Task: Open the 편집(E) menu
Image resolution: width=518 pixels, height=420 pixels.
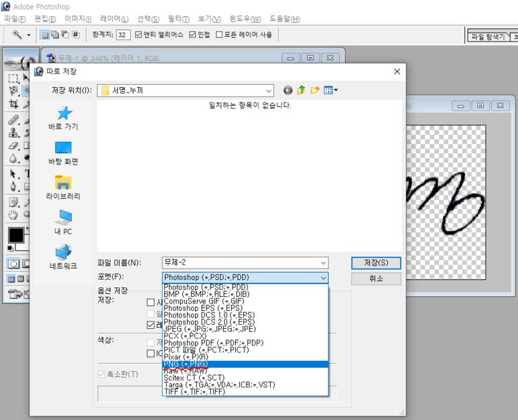Action: click(46, 19)
